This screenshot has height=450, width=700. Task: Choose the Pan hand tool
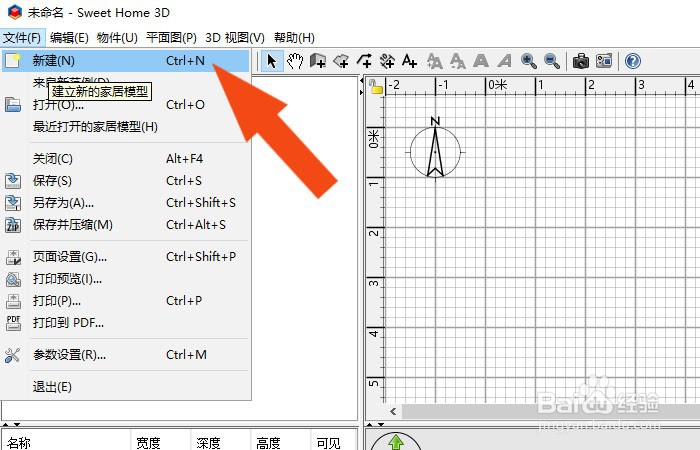click(x=295, y=61)
